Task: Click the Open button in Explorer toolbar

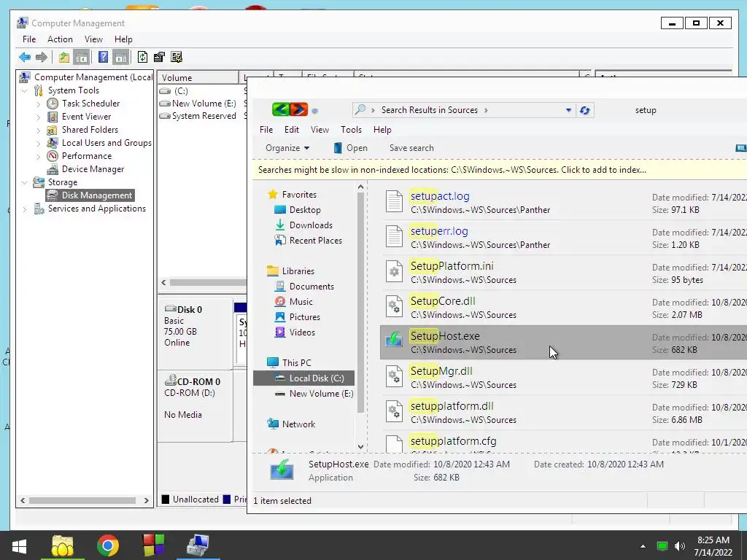Action: 351,148
